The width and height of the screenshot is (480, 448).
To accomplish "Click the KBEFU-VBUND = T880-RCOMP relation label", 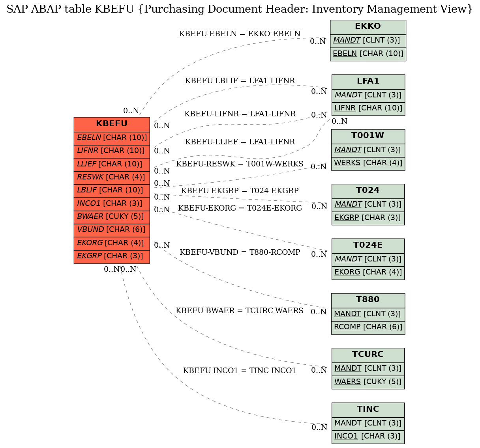I will click(240, 252).
